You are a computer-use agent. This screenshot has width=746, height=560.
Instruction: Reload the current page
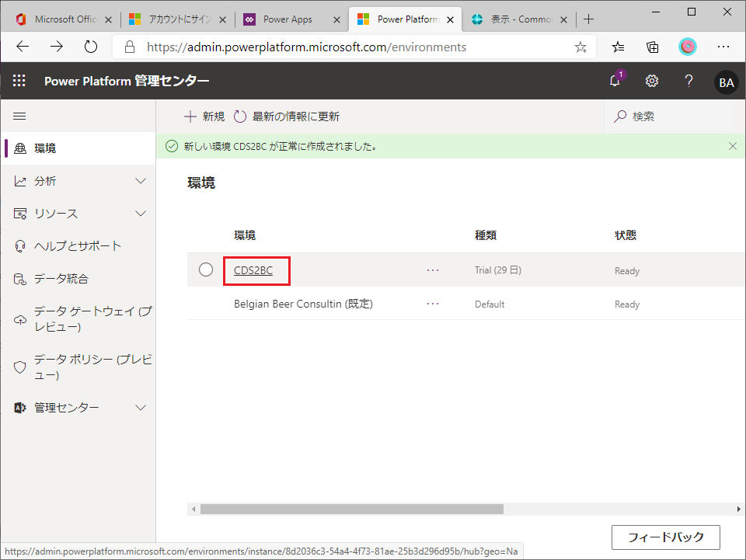point(90,46)
